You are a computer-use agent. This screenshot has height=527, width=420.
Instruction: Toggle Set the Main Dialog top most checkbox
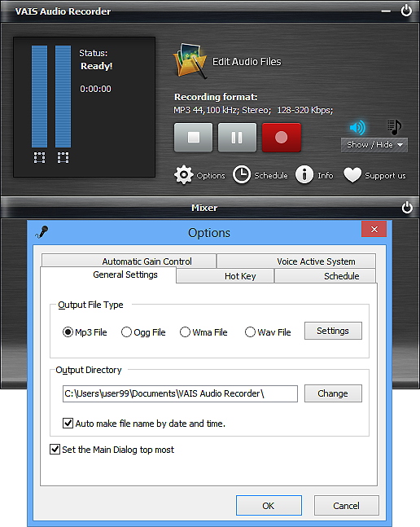(x=55, y=450)
